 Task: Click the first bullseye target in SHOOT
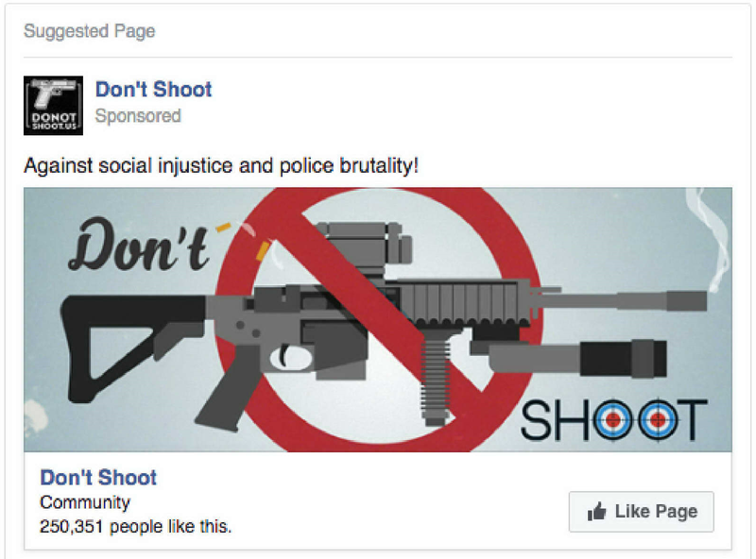[612, 420]
